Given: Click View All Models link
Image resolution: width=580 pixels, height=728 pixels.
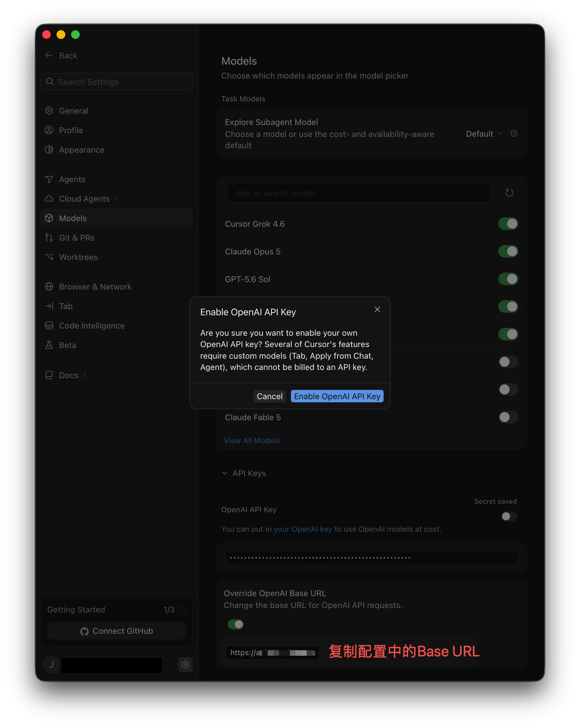Looking at the screenshot, I should click(252, 440).
